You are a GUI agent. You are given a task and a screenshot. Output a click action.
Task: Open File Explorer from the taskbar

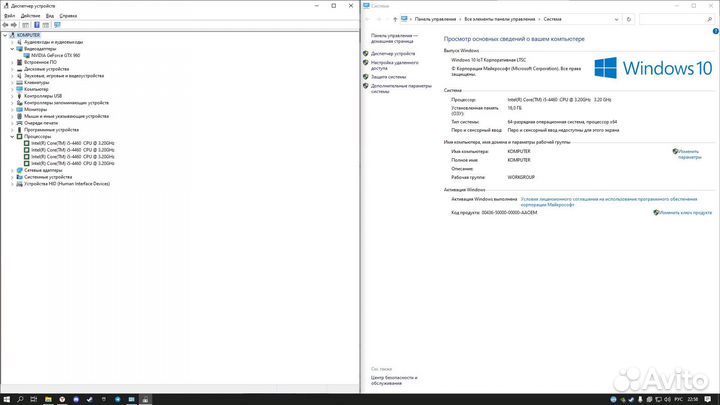point(48,399)
